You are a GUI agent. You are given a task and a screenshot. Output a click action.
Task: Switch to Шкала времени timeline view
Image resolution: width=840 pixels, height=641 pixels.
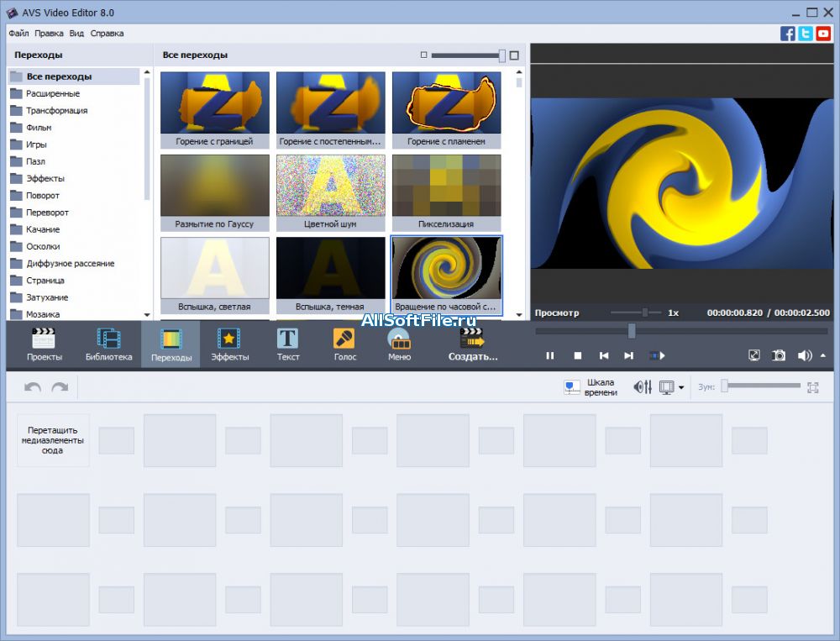click(591, 387)
